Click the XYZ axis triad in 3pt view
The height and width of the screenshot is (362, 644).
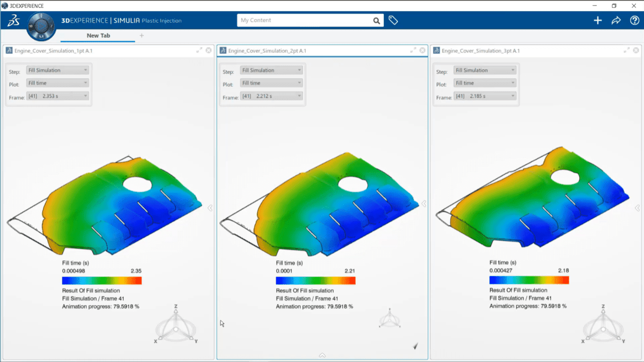pyautogui.click(x=604, y=326)
